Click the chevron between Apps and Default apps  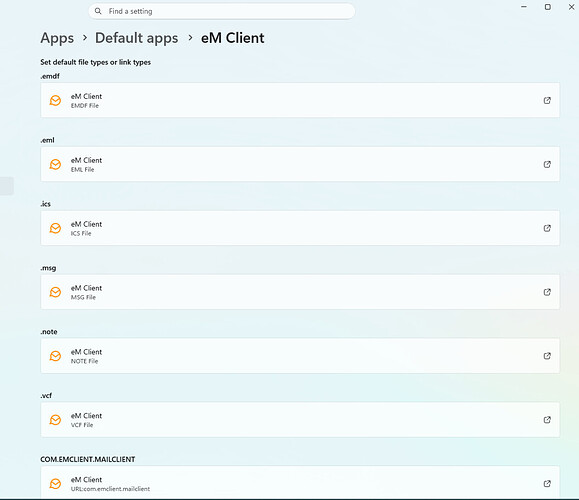85,38
